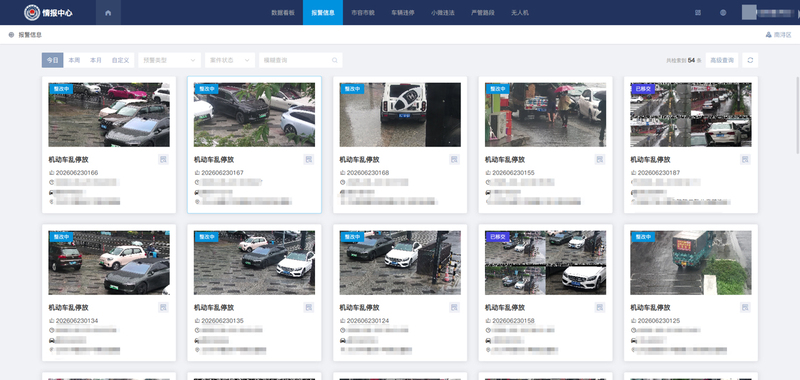
Task: Open thumbnail of case 202606230166
Action: point(109,115)
